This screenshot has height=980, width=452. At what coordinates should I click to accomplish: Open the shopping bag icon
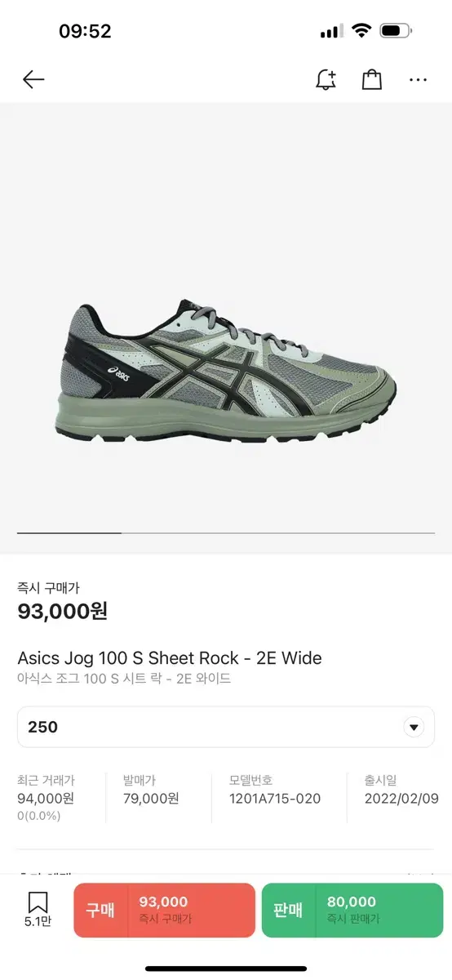372,79
